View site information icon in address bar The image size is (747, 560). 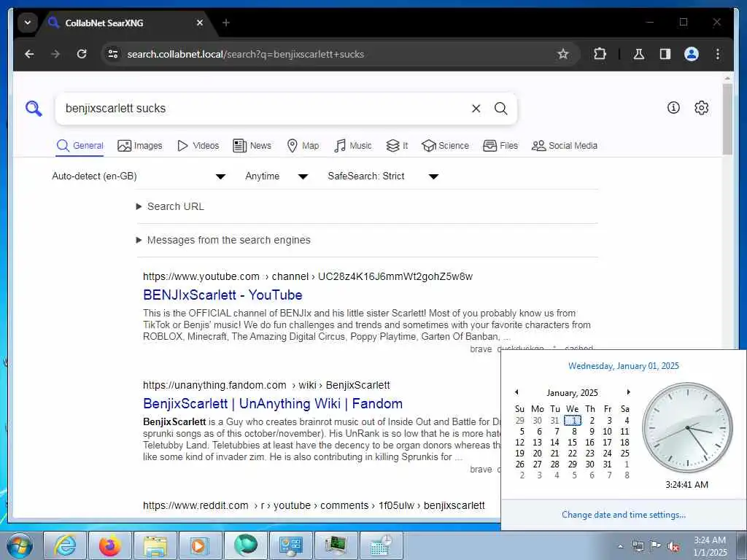tap(113, 54)
